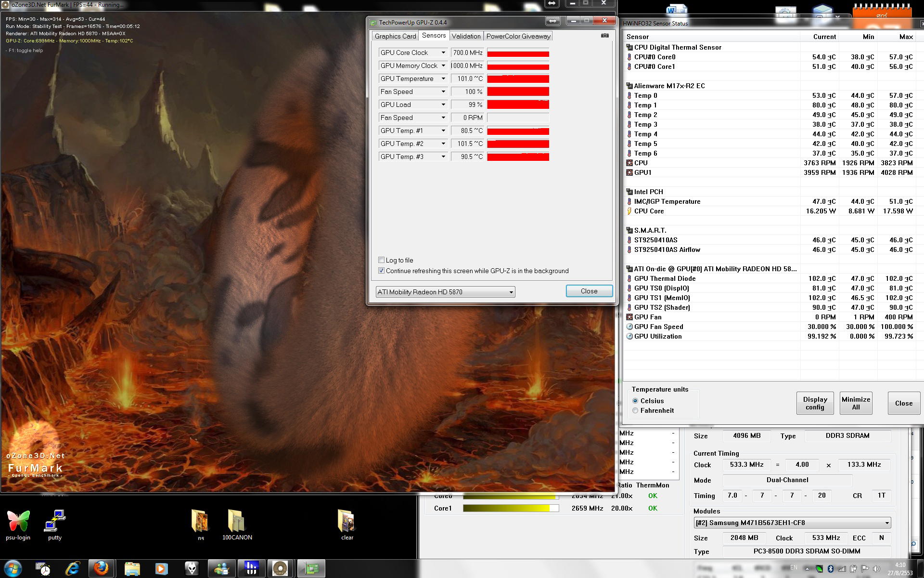The width and height of the screenshot is (924, 578).
Task: Click GPU Fan sensor icon in HWiNFO32
Action: tap(629, 317)
